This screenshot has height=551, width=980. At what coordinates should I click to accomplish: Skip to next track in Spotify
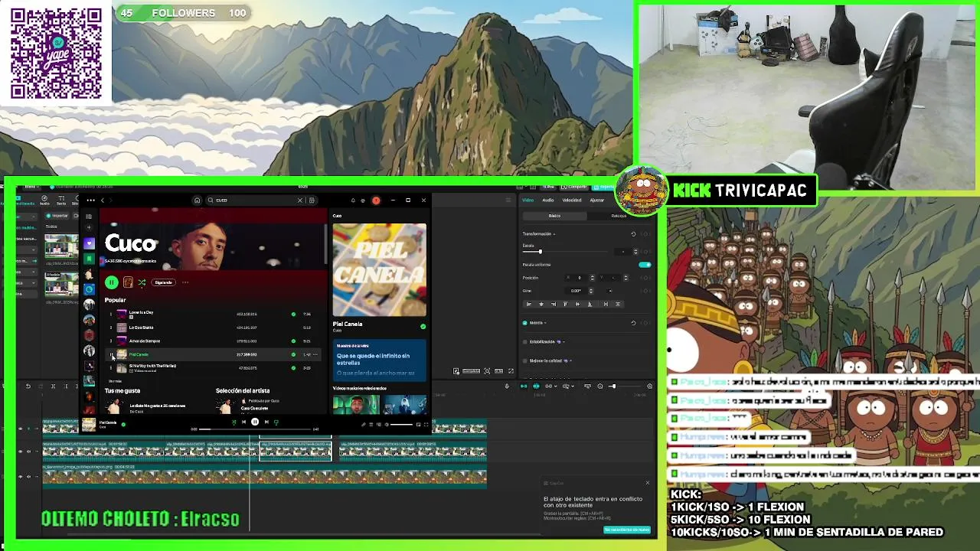tap(266, 422)
